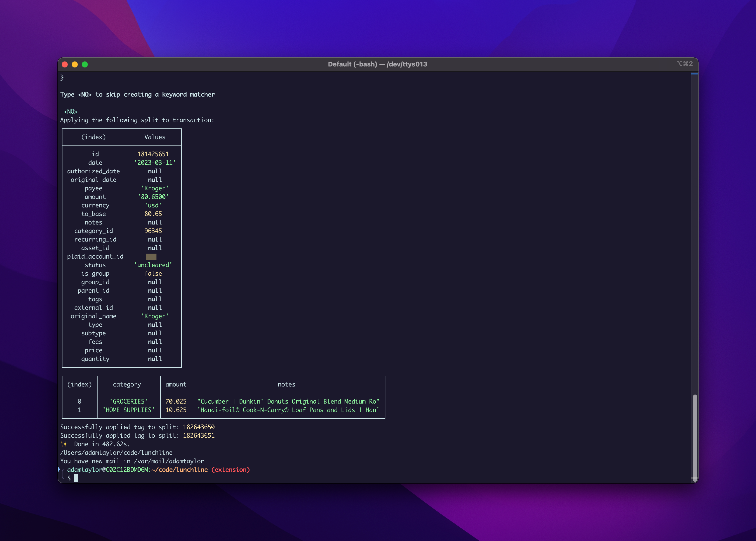Click the currency value 'usd'

pyautogui.click(x=153, y=205)
